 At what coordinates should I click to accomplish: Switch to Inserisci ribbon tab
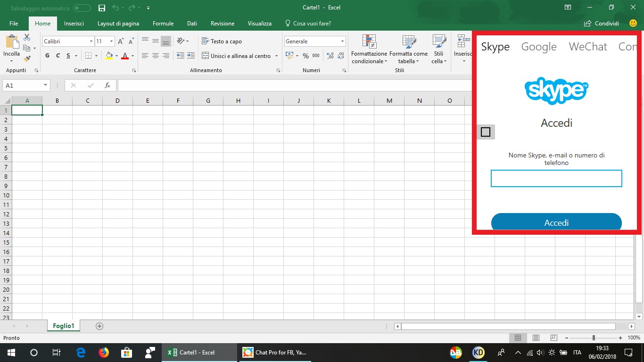coord(74,24)
